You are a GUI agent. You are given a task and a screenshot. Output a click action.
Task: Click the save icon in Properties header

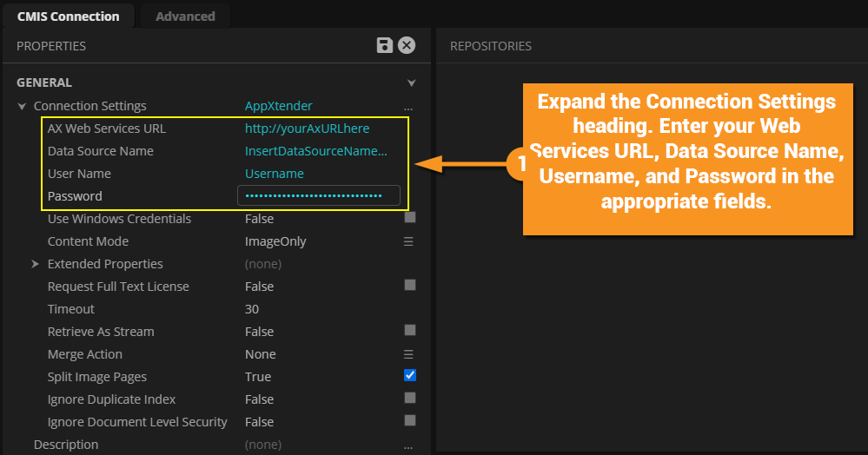click(385, 45)
